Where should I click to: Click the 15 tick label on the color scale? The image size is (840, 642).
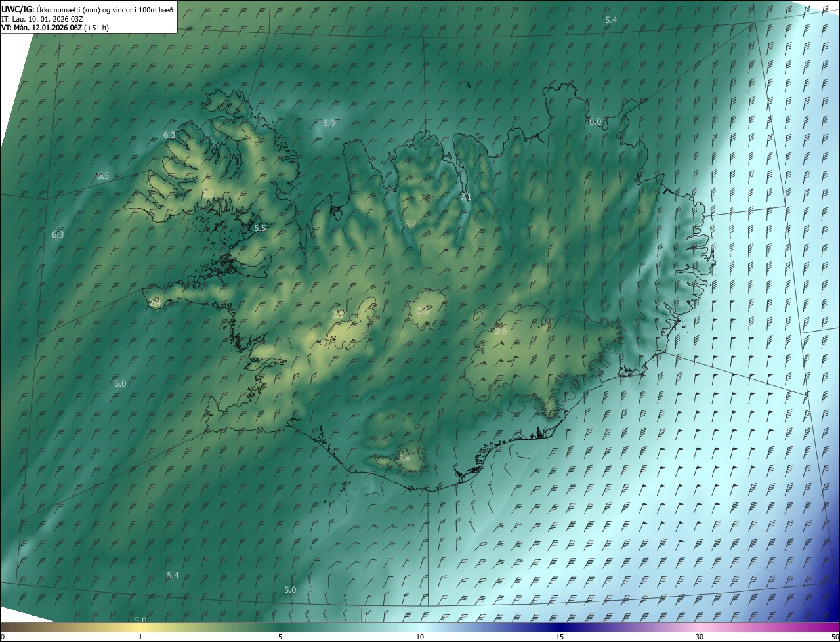[x=560, y=637]
